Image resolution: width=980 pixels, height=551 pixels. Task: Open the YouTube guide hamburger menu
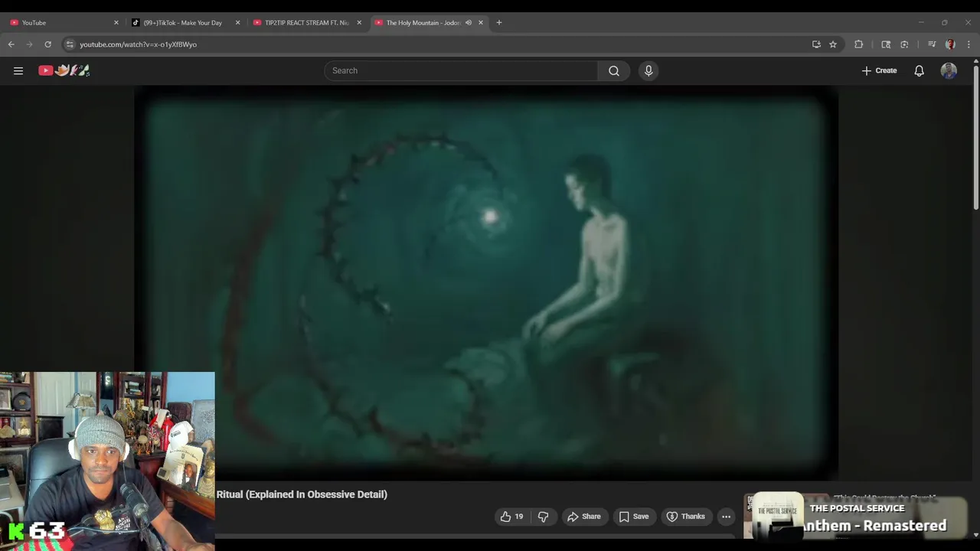[x=18, y=70]
